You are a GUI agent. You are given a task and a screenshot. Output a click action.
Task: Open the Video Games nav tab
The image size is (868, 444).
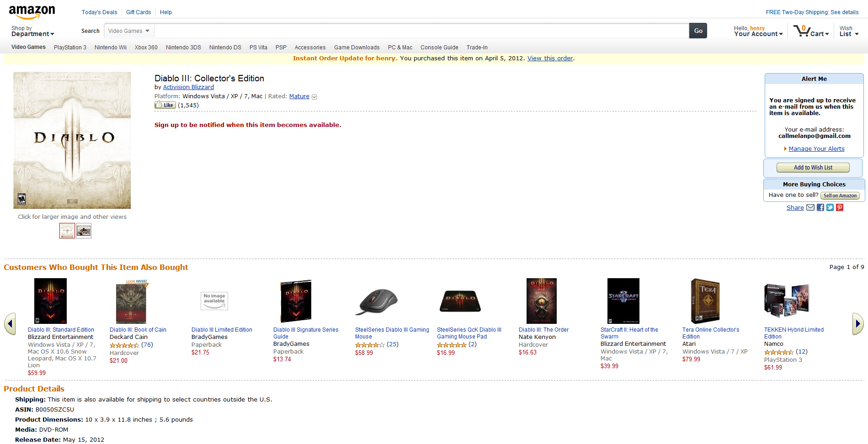tap(28, 47)
